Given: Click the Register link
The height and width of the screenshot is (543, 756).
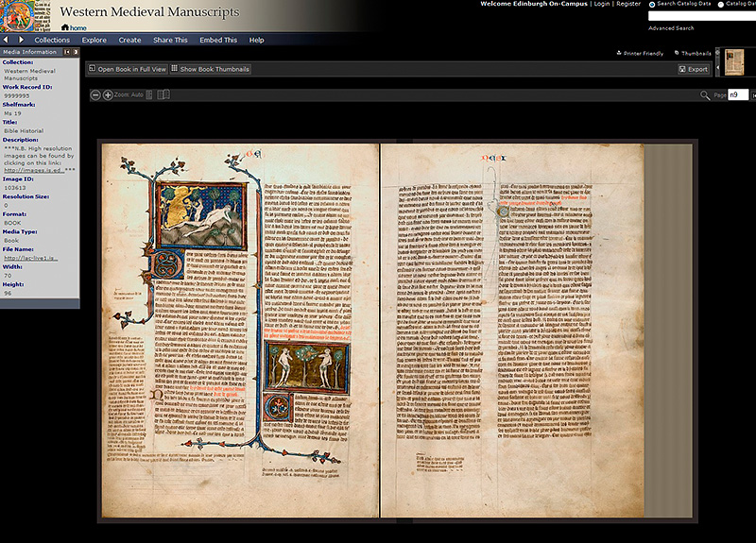Looking at the screenshot, I should pos(628,4).
